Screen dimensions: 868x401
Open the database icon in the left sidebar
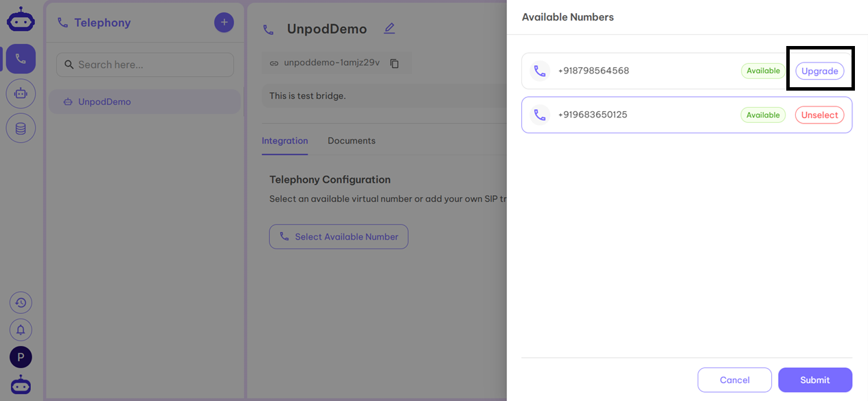21,128
